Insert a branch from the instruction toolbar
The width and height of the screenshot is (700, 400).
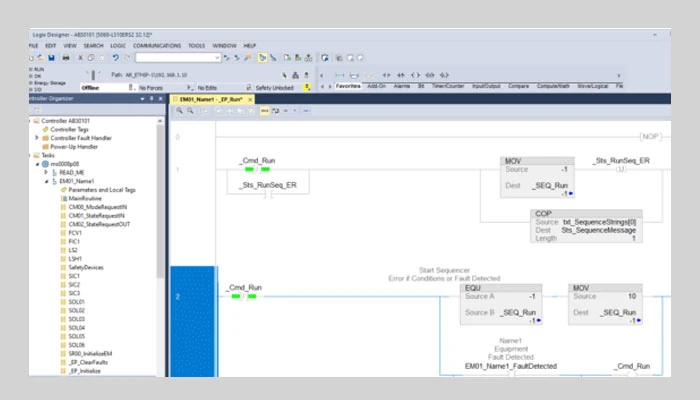[x=354, y=75]
